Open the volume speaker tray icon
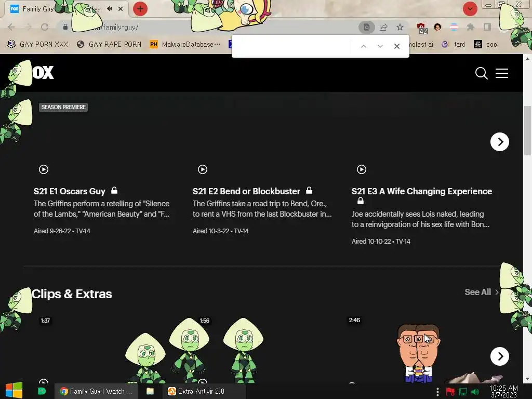 pos(475,392)
